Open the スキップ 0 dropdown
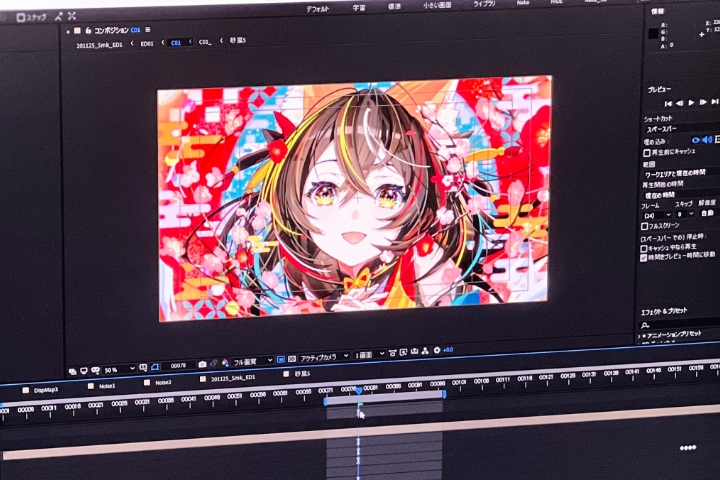This screenshot has width=720, height=480. tap(684, 214)
